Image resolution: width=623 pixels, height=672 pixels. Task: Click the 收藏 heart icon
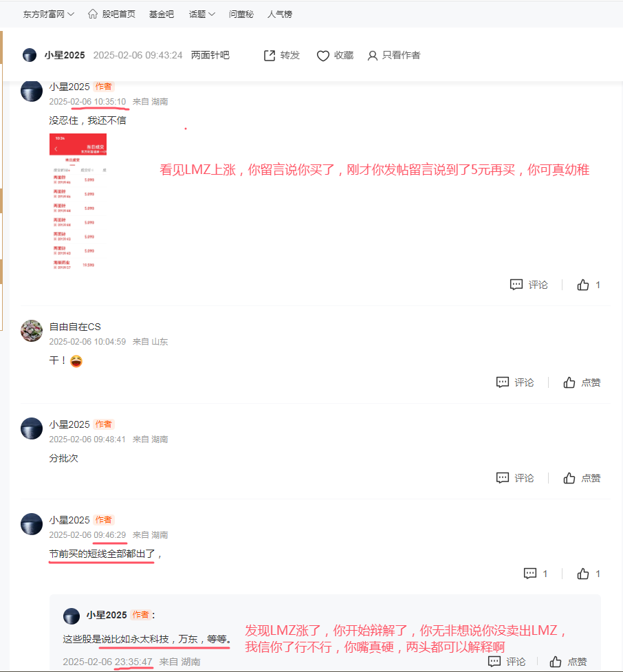pos(323,56)
